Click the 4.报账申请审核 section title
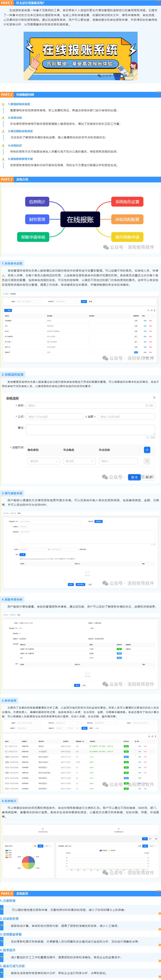The height and width of the screenshot is (980, 161). (x=12, y=600)
